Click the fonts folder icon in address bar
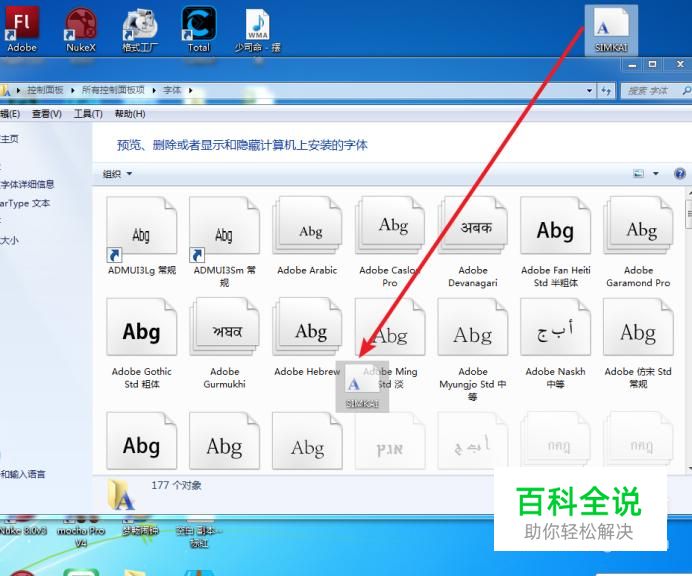 (5, 90)
